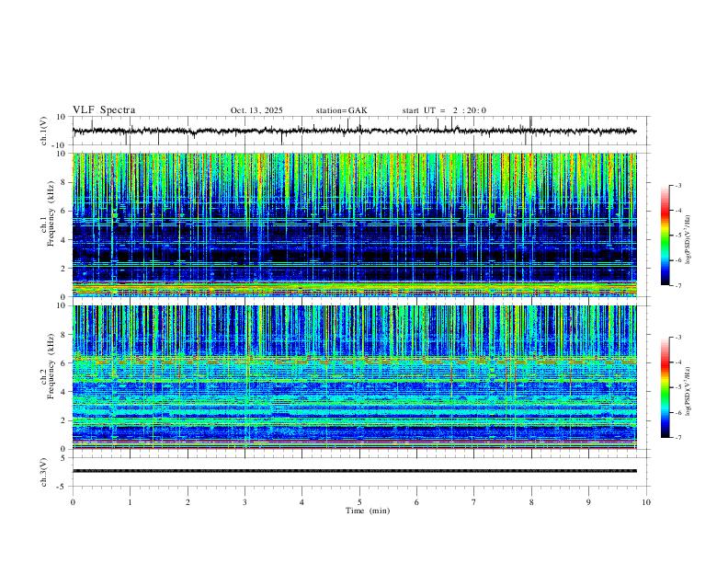Click the "-3" tick on ch.1 color bar
This screenshot has width=728, height=563.
click(677, 185)
